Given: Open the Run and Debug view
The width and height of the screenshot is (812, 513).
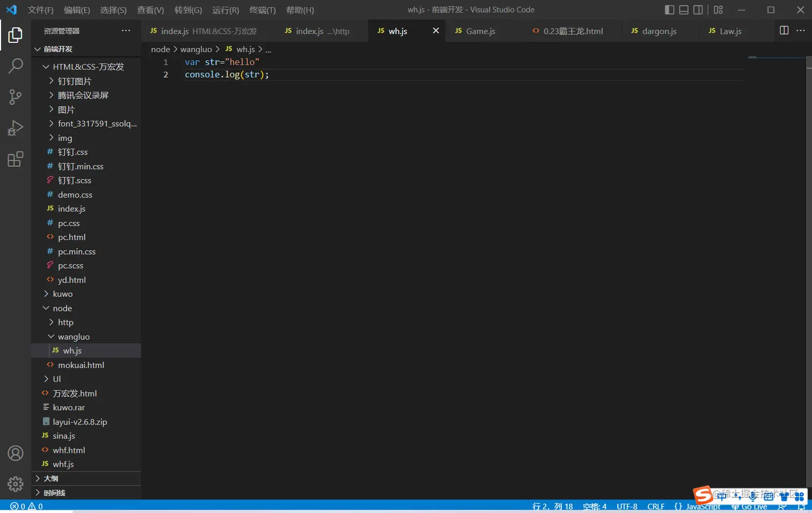Looking at the screenshot, I should (x=15, y=128).
